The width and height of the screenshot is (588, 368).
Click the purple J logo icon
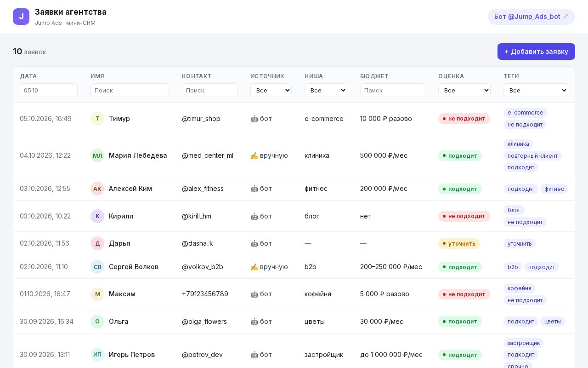[x=21, y=17]
